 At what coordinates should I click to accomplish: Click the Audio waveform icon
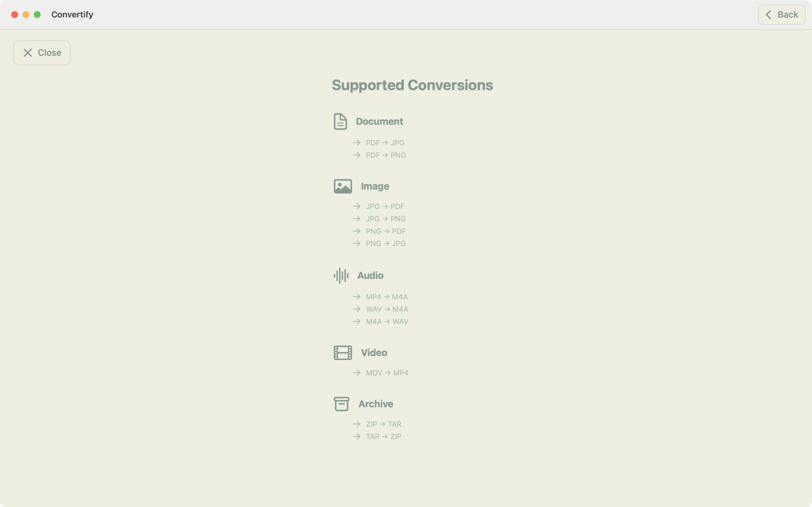tap(341, 276)
